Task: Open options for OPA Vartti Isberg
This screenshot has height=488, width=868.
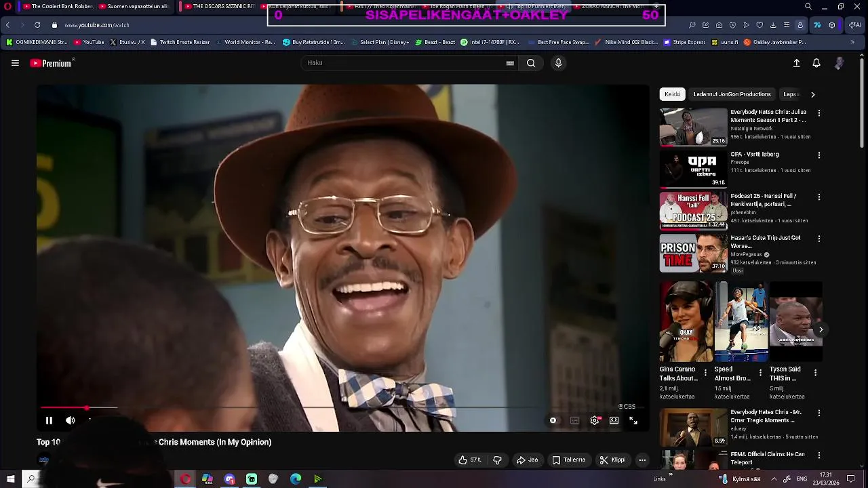Action: [x=818, y=155]
